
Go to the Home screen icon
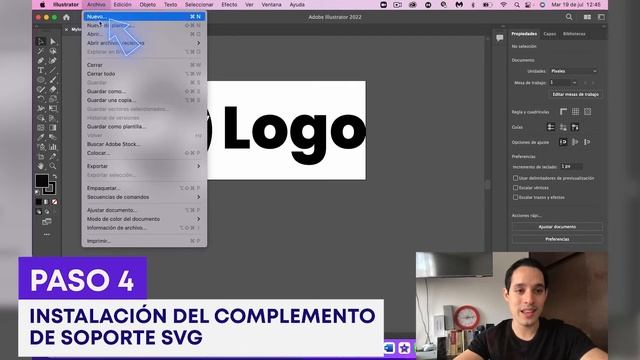coord(66,17)
